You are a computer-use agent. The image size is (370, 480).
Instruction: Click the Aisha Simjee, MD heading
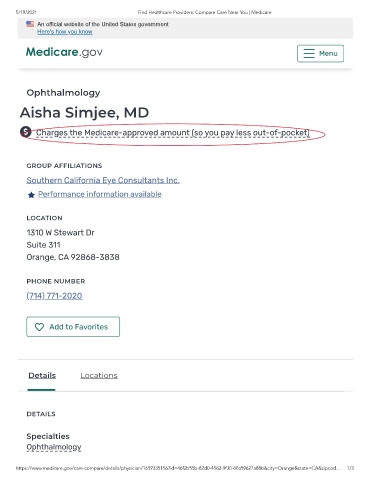coord(84,113)
